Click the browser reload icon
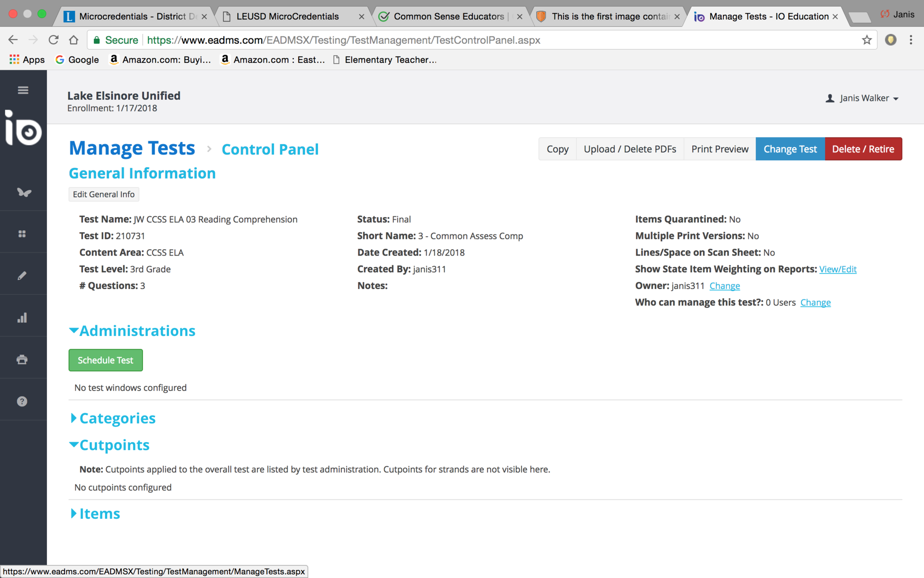This screenshot has height=578, width=924. [x=54, y=40]
